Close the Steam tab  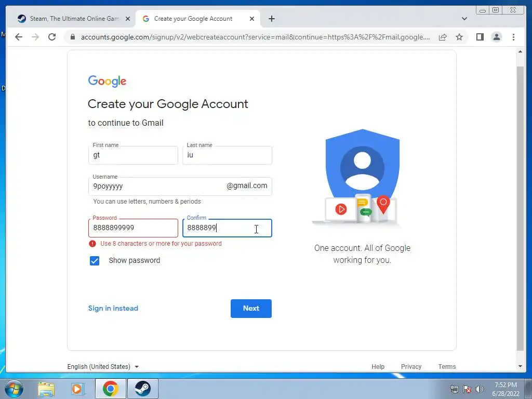(128, 19)
